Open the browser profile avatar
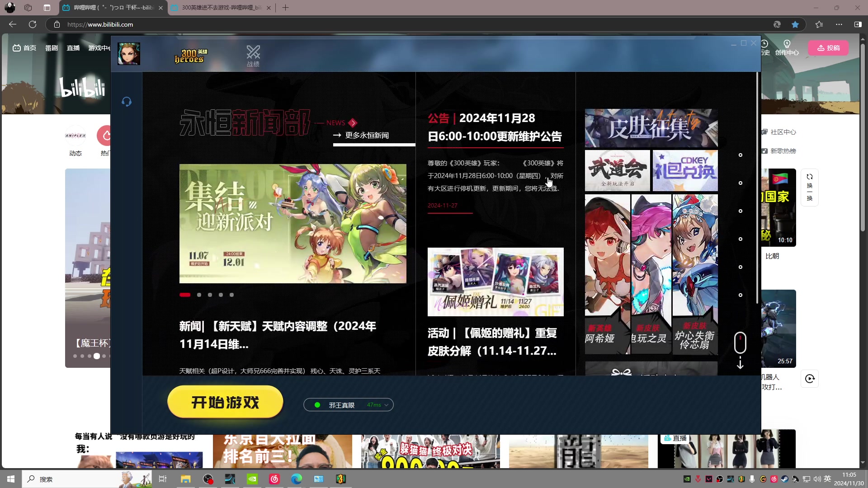Screen dimensions: 868x488 [x=10, y=8]
